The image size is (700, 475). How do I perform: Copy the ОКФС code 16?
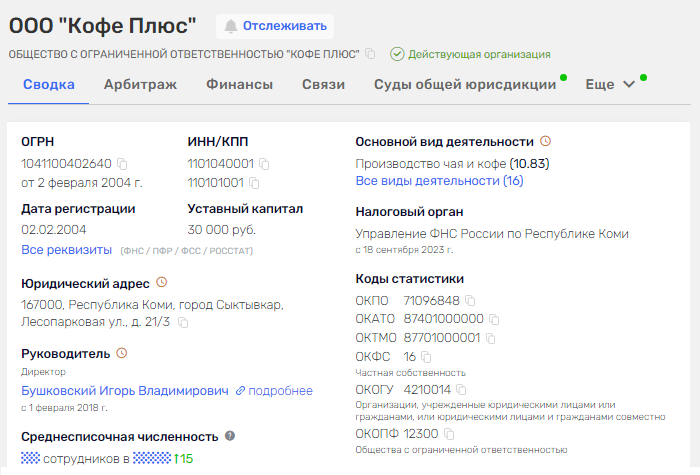click(426, 357)
